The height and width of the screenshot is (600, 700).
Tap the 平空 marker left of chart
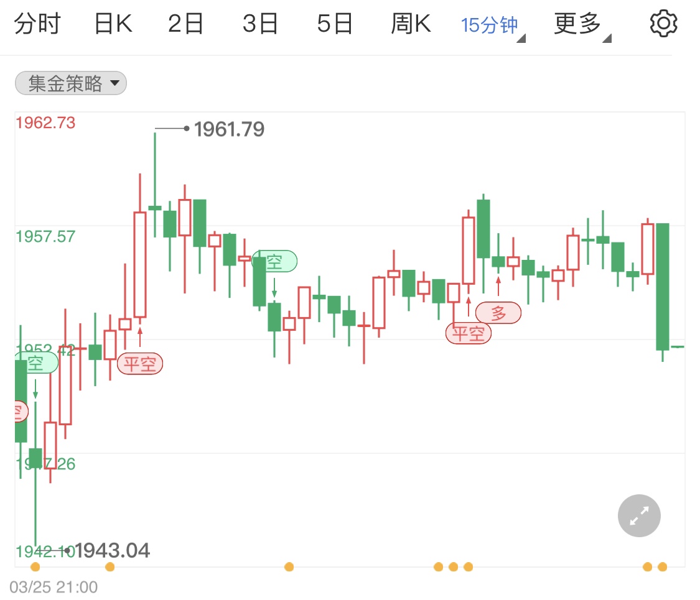pos(140,364)
